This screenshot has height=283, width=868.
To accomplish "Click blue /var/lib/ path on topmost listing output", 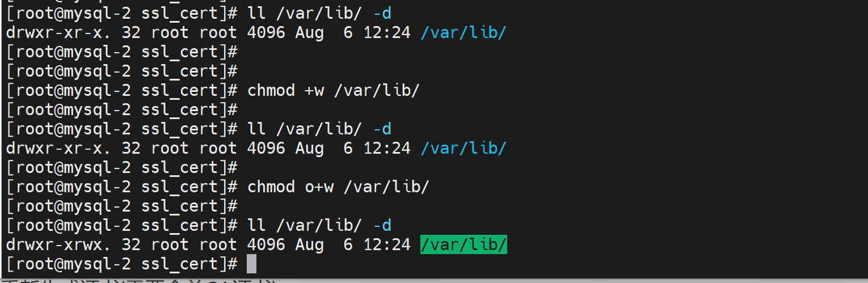I will [463, 33].
